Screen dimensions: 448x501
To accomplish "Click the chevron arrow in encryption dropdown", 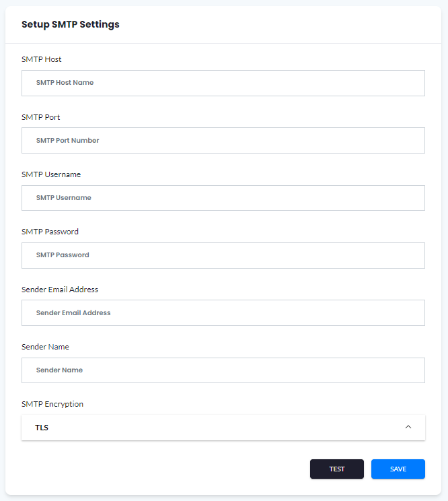I will pyautogui.click(x=408, y=427).
